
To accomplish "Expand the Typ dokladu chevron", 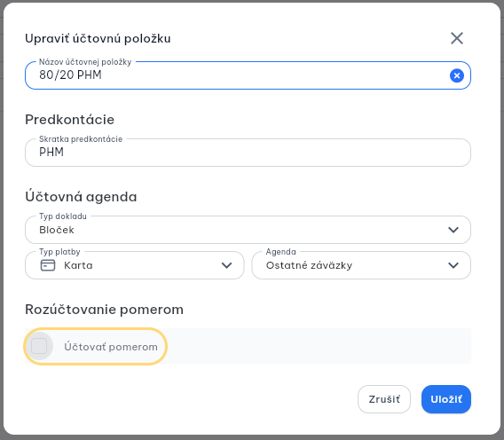I will pyautogui.click(x=453, y=230).
